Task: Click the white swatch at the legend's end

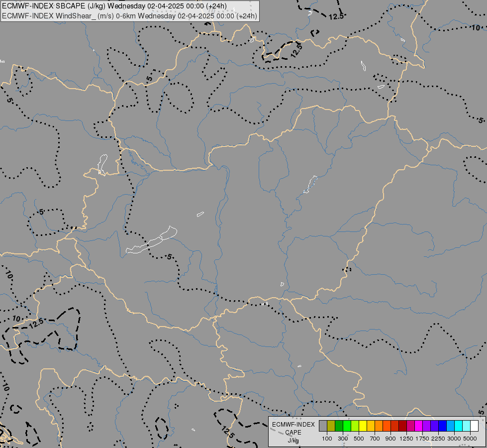Action: click(474, 426)
